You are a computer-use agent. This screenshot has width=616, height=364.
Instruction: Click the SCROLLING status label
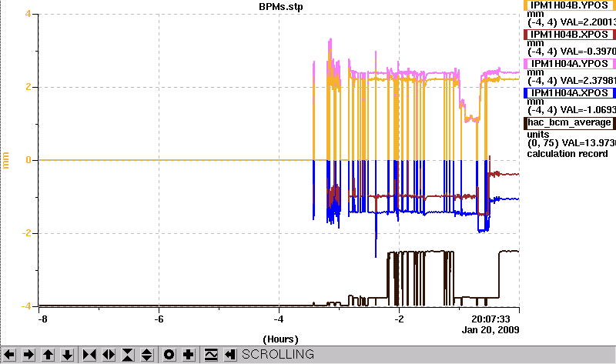278,355
